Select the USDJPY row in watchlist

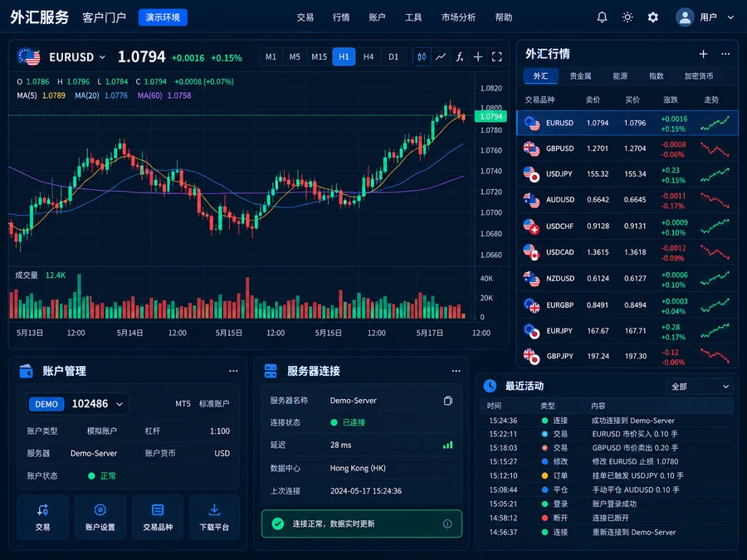click(x=627, y=174)
